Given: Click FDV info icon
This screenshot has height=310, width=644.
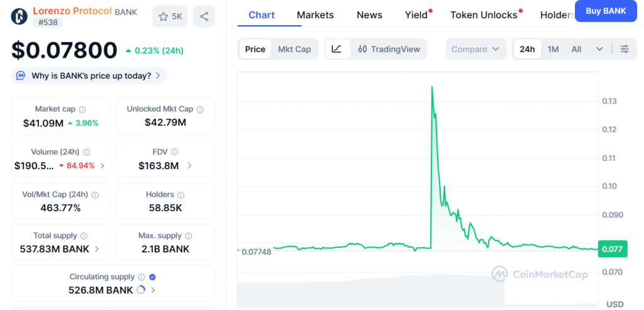Looking at the screenshot, I should 175,152.
